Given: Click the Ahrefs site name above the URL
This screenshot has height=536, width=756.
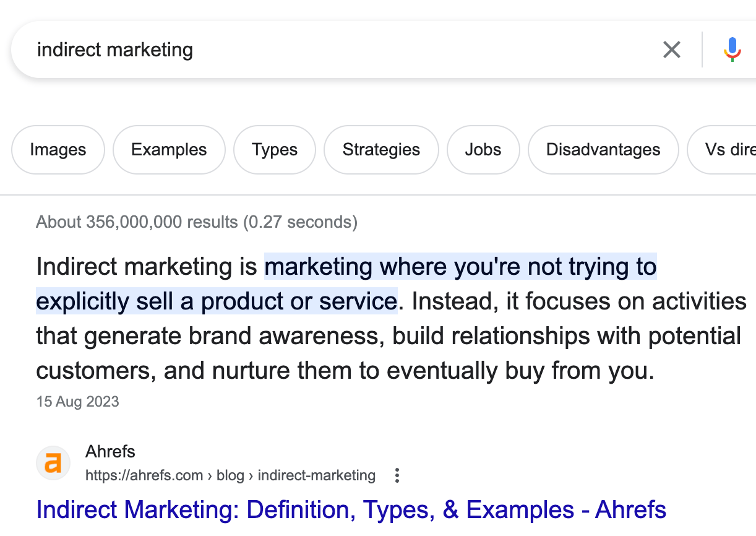Looking at the screenshot, I should [110, 452].
